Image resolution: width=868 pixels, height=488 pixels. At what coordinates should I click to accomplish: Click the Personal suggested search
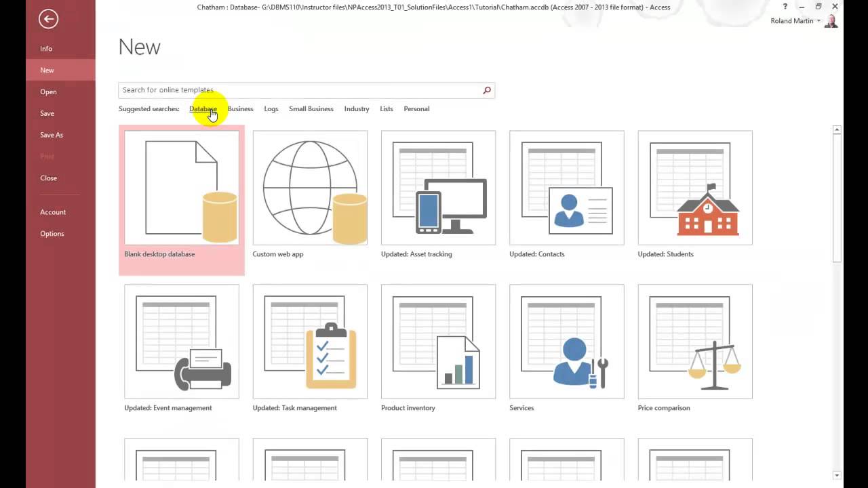tap(416, 109)
